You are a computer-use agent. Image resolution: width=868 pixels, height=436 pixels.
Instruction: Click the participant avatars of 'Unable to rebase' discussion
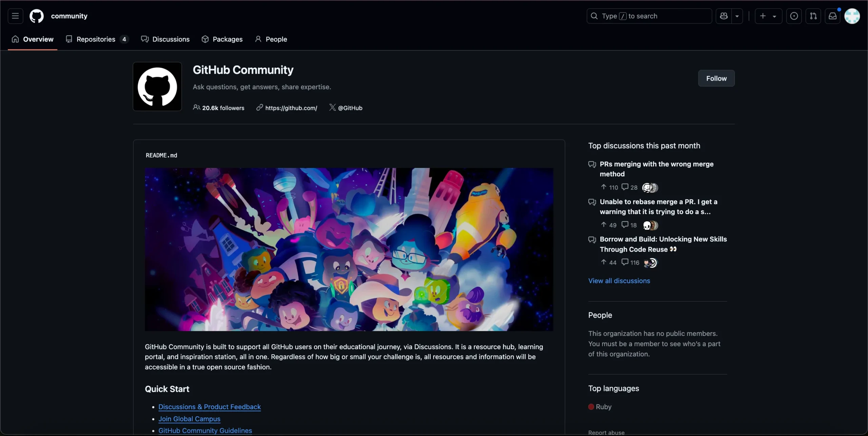pyautogui.click(x=651, y=225)
